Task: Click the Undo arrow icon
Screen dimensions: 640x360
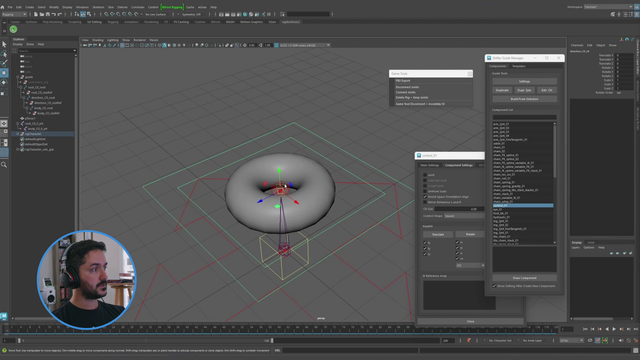Action: (53, 14)
